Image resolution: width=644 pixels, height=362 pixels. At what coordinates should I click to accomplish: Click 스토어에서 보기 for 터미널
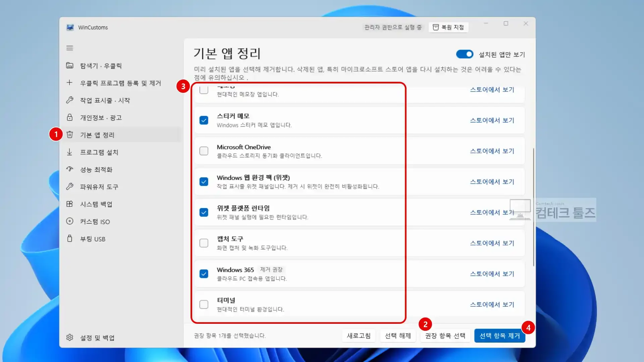(492, 304)
